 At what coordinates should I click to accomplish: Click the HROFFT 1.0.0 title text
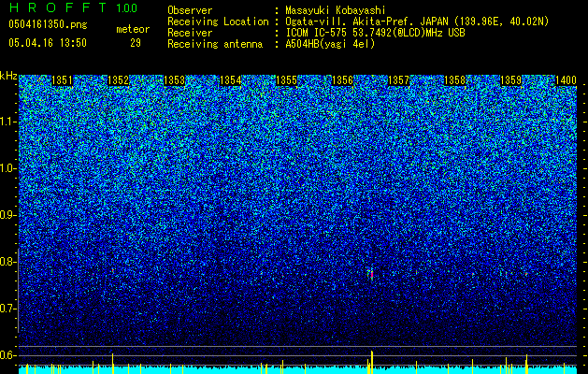(x=73, y=7)
